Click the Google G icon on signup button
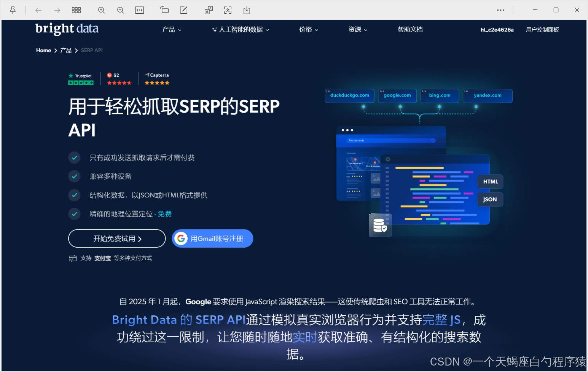Image resolution: width=588 pixels, height=372 pixels. click(181, 238)
